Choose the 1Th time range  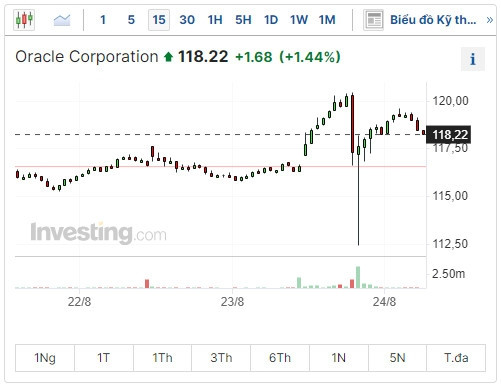click(x=162, y=358)
